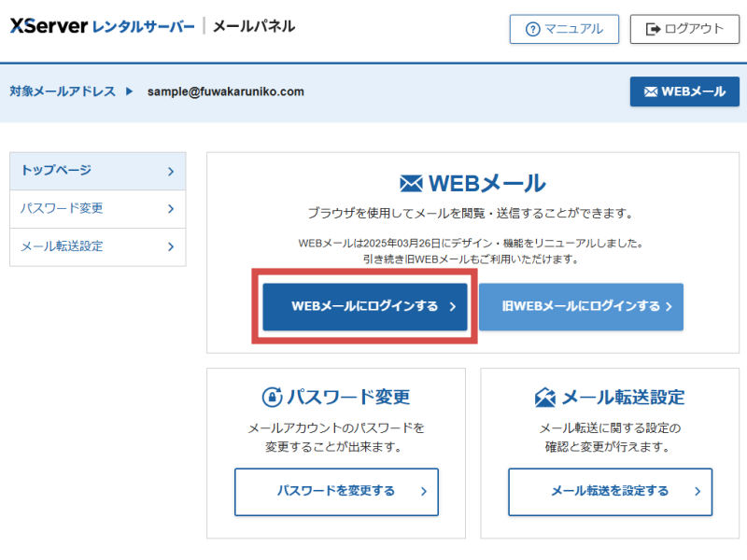Click the chevron beside sidebar メール転送設定

point(171,246)
